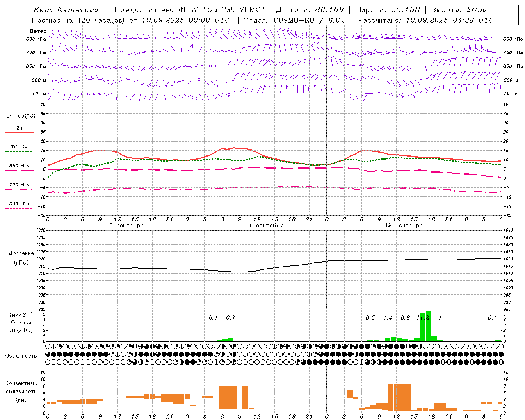Click the '0.9' precipitation total value
The width and height of the screenshot is (525, 420).
[405, 317]
